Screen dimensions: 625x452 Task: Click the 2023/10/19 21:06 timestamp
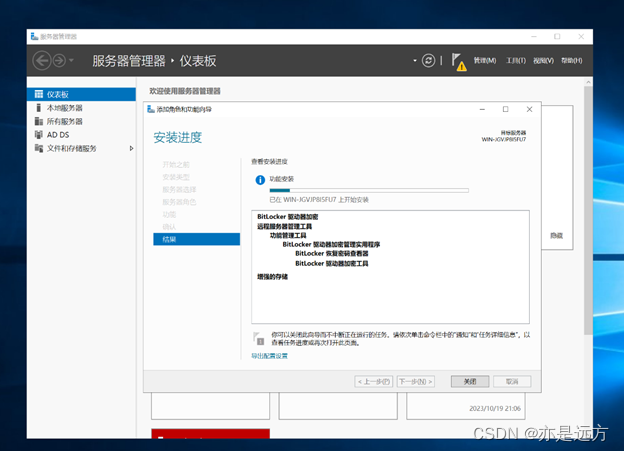coord(495,409)
